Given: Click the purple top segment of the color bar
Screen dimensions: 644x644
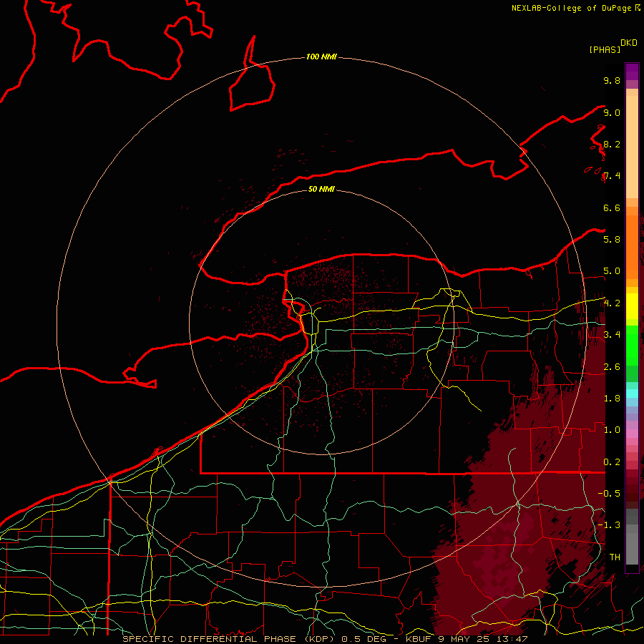Looking at the screenshot, I should tap(632, 72).
